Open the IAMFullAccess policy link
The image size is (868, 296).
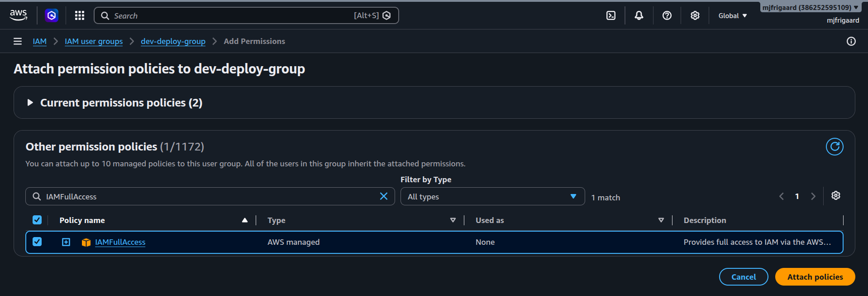coord(120,242)
